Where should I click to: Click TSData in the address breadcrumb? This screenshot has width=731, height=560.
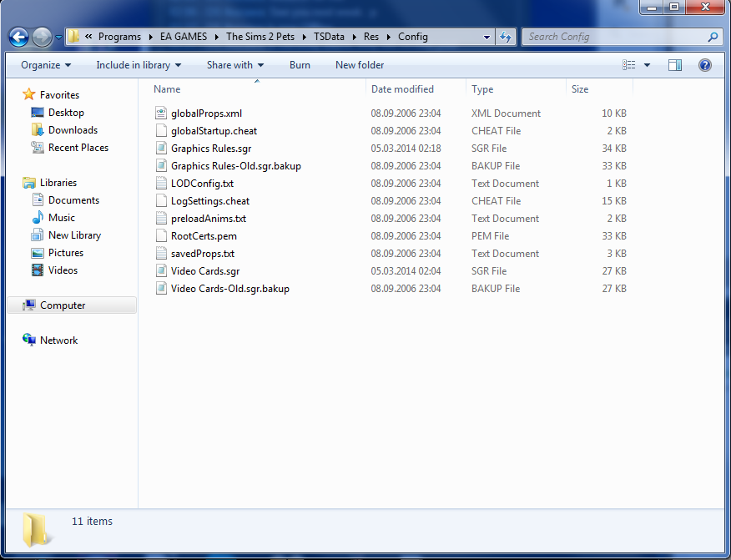[330, 37]
